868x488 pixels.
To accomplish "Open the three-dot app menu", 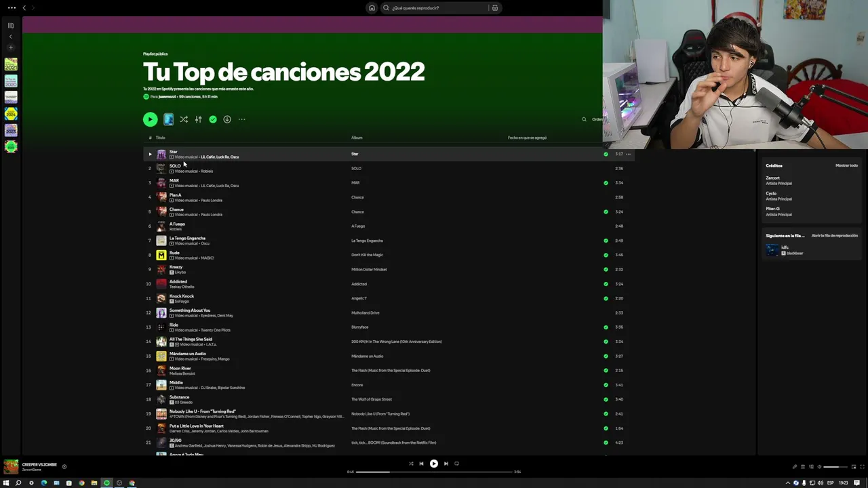I will [12, 8].
